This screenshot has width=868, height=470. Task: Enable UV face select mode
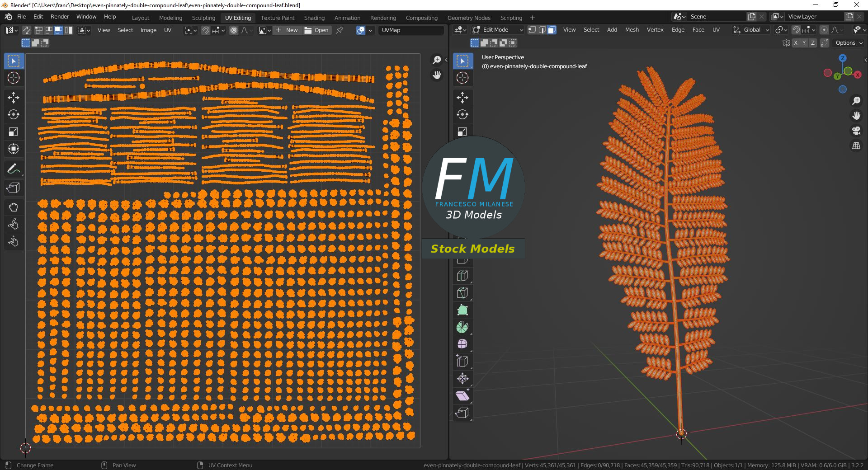coord(58,30)
